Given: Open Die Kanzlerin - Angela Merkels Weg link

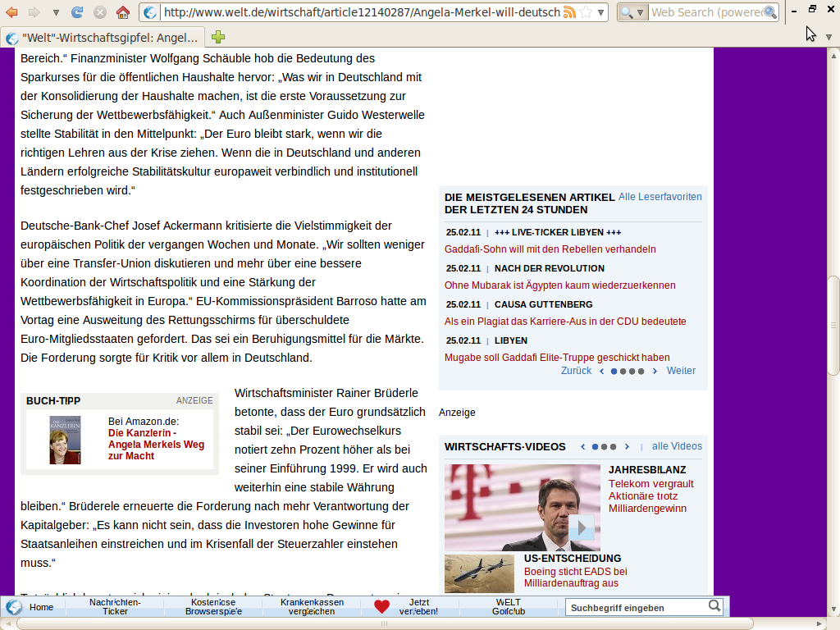Looking at the screenshot, I should pos(156,445).
